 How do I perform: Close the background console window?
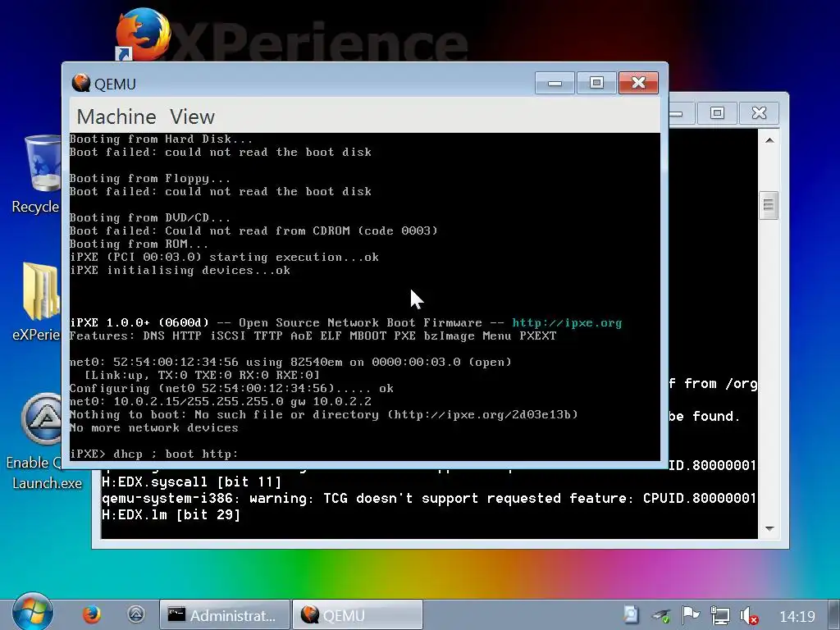point(759,113)
